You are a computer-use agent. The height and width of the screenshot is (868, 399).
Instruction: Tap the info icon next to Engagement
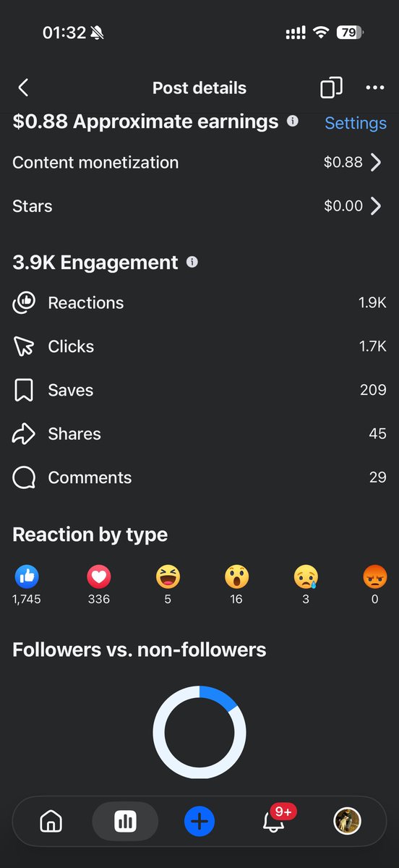pyautogui.click(x=192, y=262)
